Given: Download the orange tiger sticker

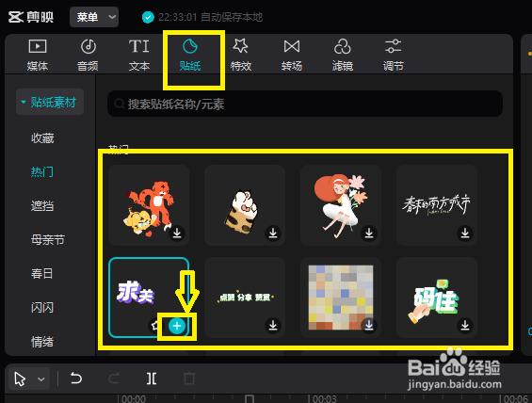Looking at the screenshot, I should pyautogui.click(x=177, y=234).
